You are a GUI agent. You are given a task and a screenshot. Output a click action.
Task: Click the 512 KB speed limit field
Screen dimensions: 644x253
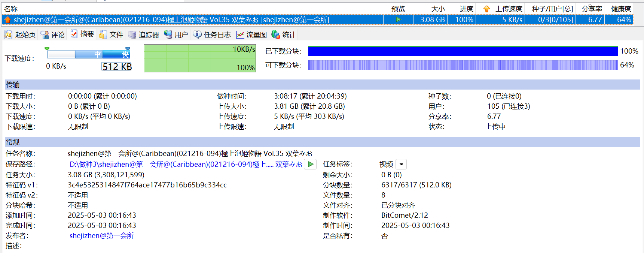click(117, 67)
